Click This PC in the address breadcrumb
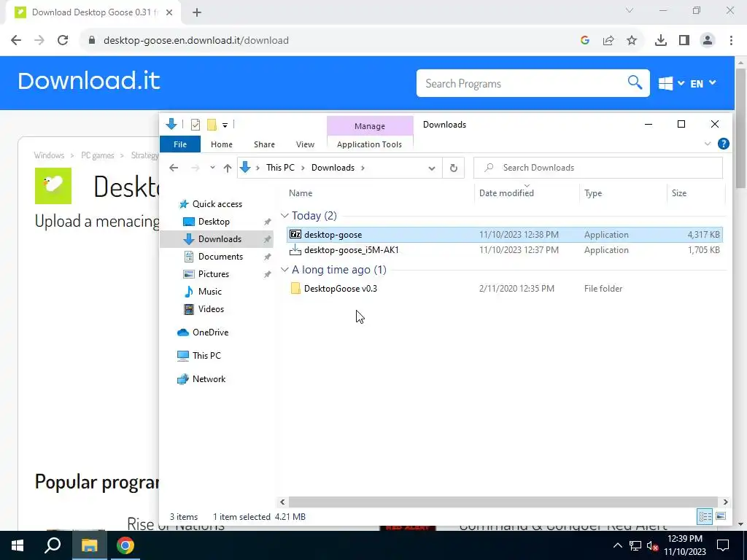 coord(280,168)
